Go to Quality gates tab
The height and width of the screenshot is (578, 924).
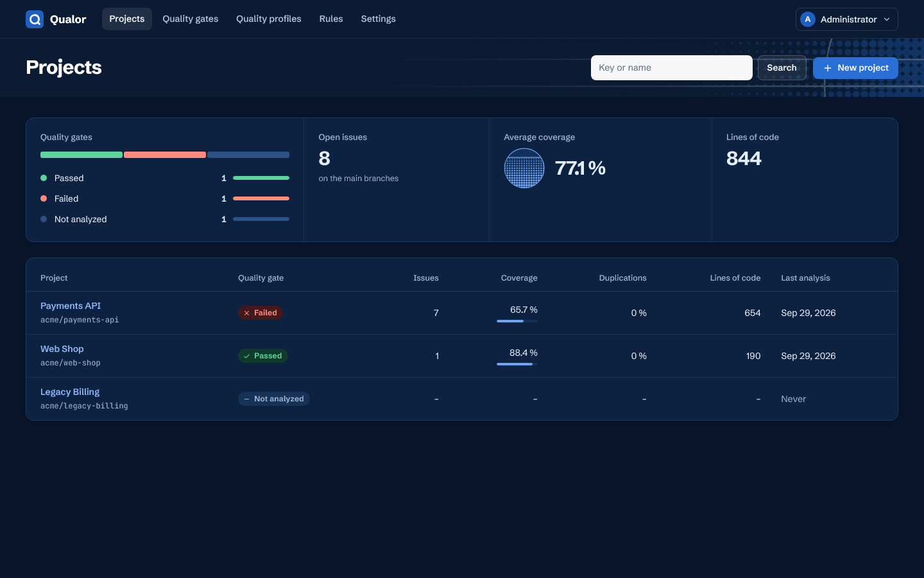(x=191, y=19)
